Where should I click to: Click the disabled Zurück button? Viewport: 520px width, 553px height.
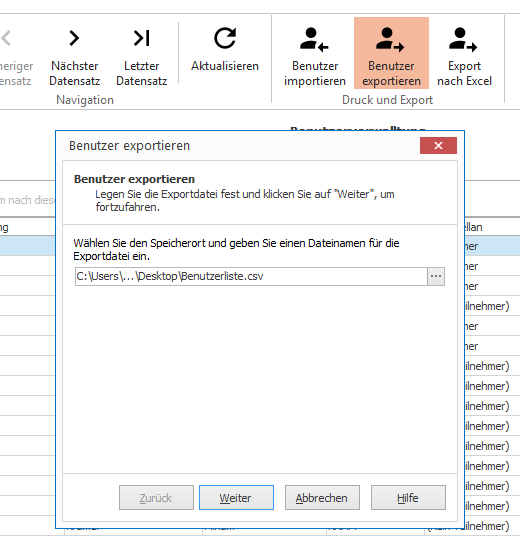[156, 498]
